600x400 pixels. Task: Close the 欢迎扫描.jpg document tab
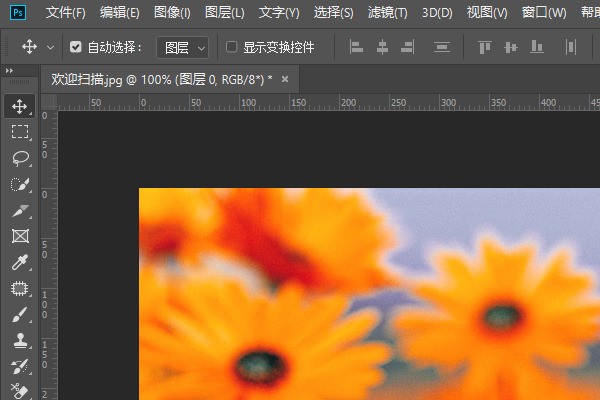coord(285,79)
